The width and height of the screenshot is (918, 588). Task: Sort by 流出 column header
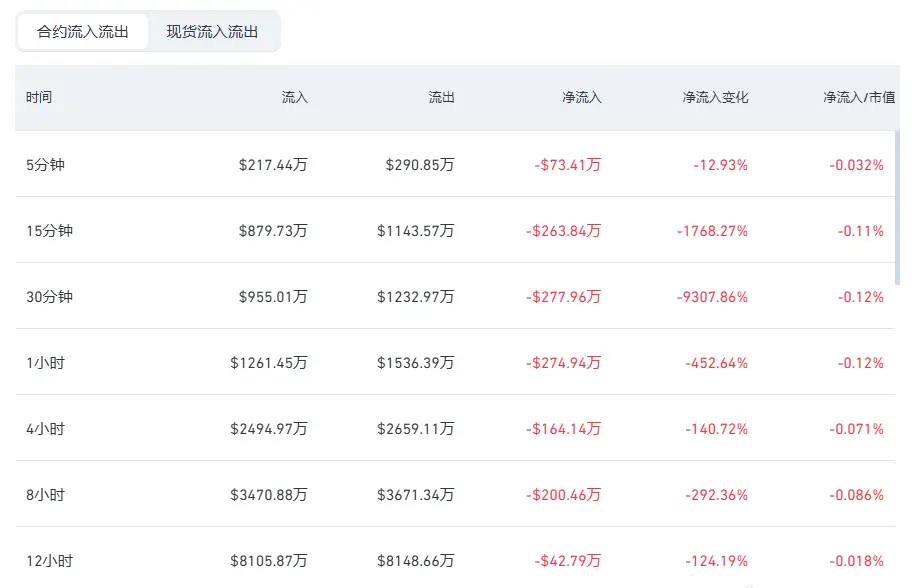pyautogui.click(x=441, y=97)
